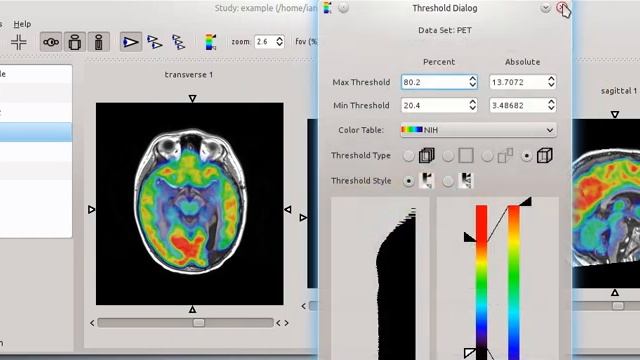Select linked three-view mode icon
The width and height of the screenshot is (640, 360).
click(x=178, y=42)
